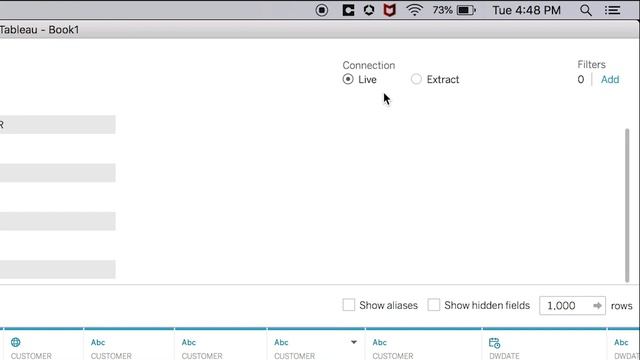Viewport: 640px width, 360px height.
Task: Enable the Show hidden fields checkbox
Action: (x=433, y=305)
